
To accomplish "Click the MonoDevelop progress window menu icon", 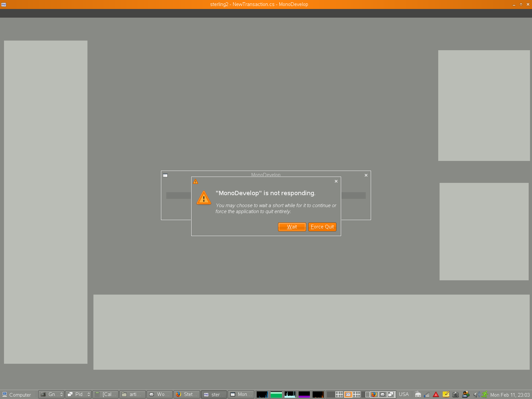I will coord(165,175).
